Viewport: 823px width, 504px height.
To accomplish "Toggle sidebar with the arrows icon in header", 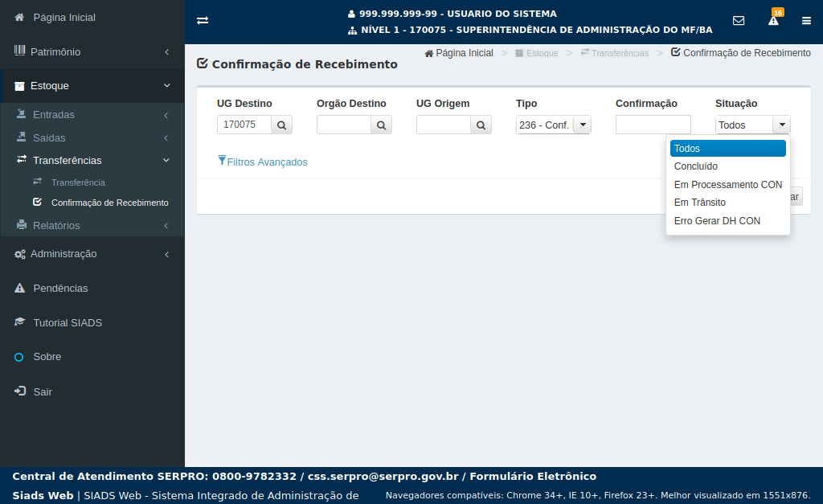I will coord(203,20).
